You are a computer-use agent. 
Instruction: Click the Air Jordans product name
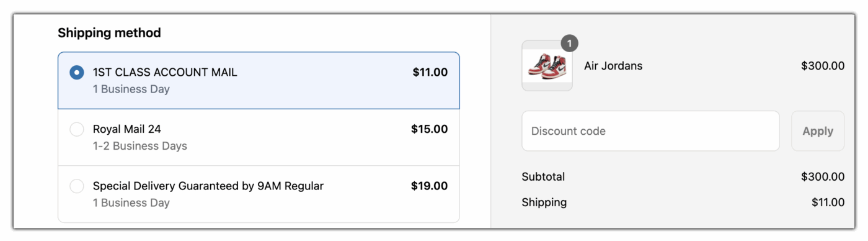pyautogui.click(x=613, y=66)
